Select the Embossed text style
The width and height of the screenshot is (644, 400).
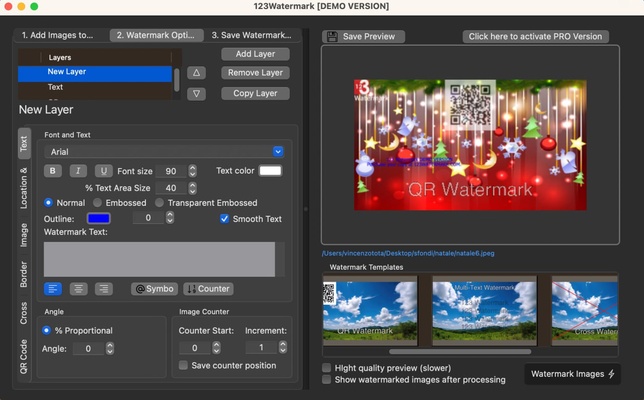(97, 202)
